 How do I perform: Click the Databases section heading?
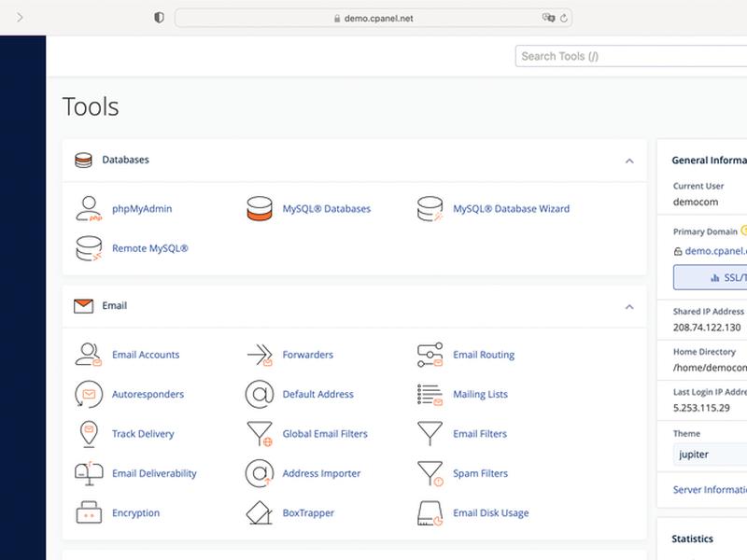click(x=126, y=160)
